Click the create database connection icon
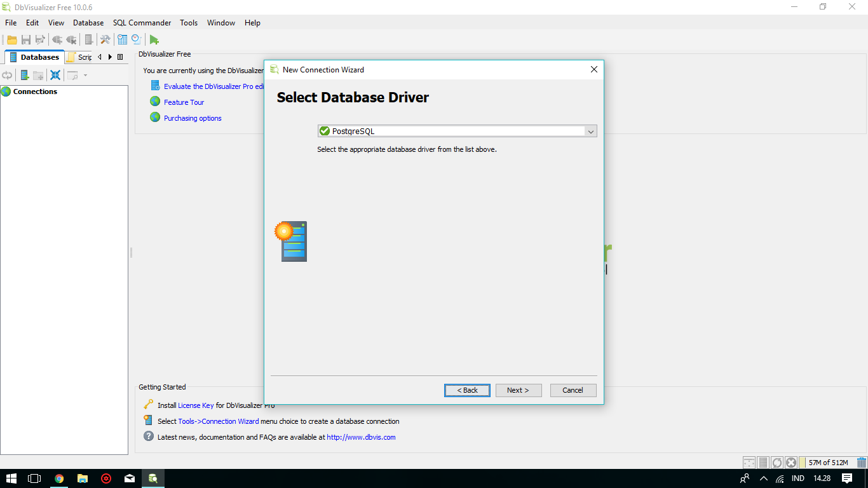 25,75
